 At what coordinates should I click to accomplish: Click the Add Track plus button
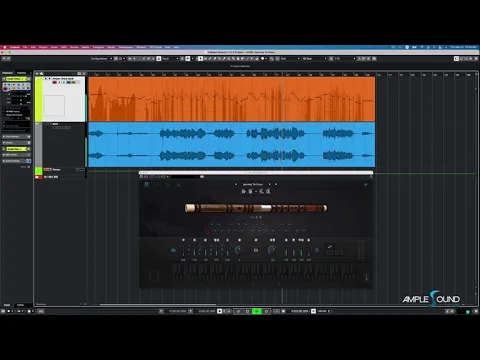(37, 73)
